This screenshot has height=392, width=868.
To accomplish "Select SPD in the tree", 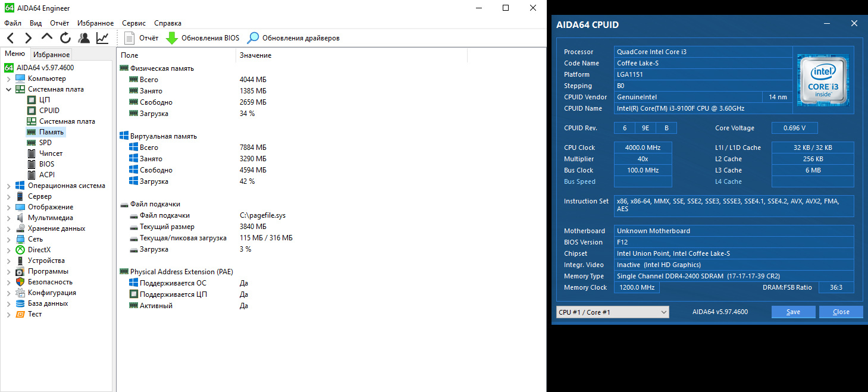I will pos(45,143).
